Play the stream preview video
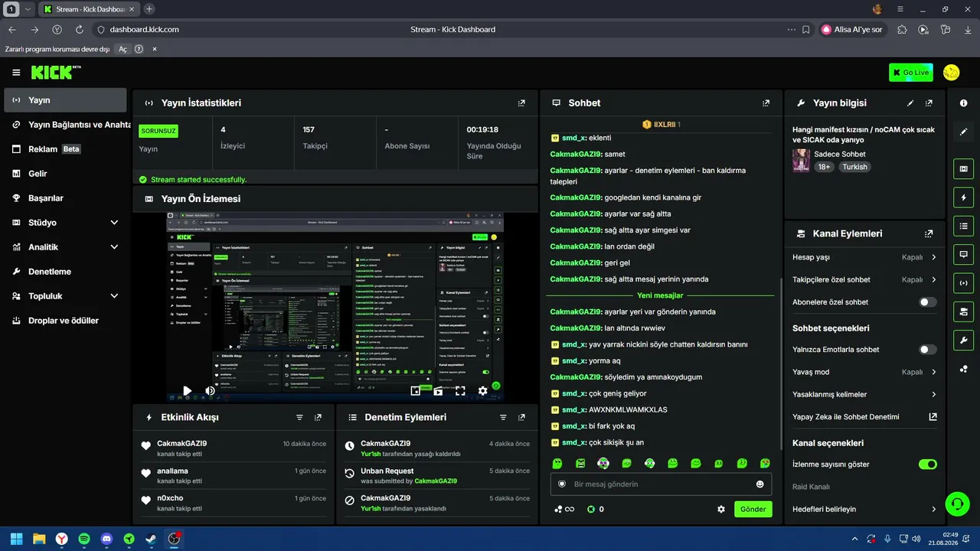Image resolution: width=980 pixels, height=551 pixels. click(x=187, y=390)
